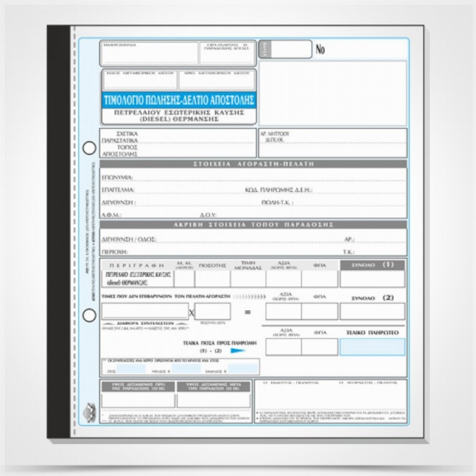Click the 'ΕΠΑΓΓΕΛΜΑ:' field label
The height and width of the screenshot is (476, 476).
118,190
